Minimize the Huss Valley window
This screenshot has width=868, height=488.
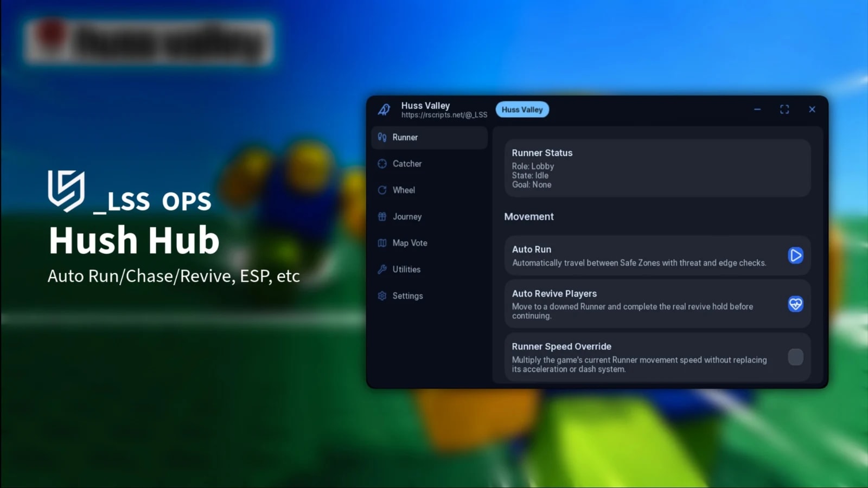757,110
